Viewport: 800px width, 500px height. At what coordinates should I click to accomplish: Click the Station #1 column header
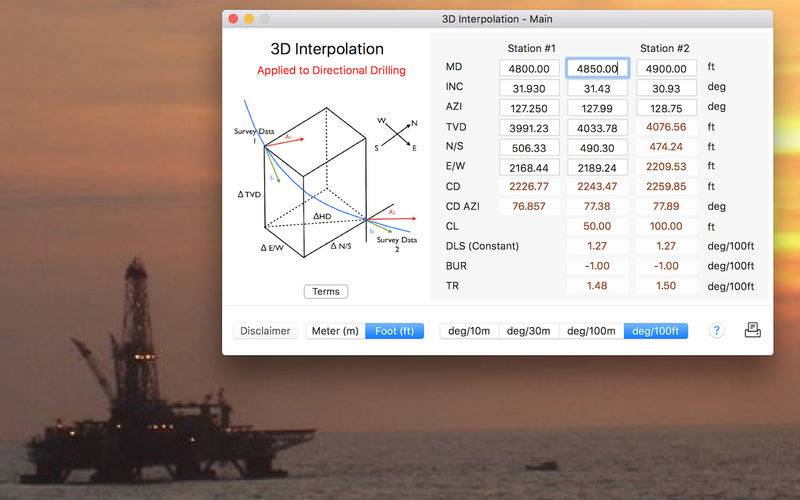pyautogui.click(x=531, y=48)
